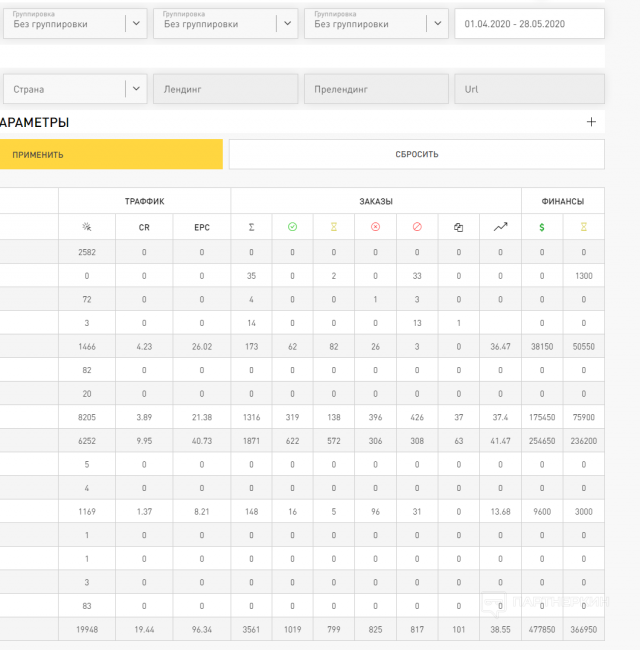This screenshot has height=650, width=640.
Task: Click the yellow hourglass icon under Финансы
Action: 583,227
